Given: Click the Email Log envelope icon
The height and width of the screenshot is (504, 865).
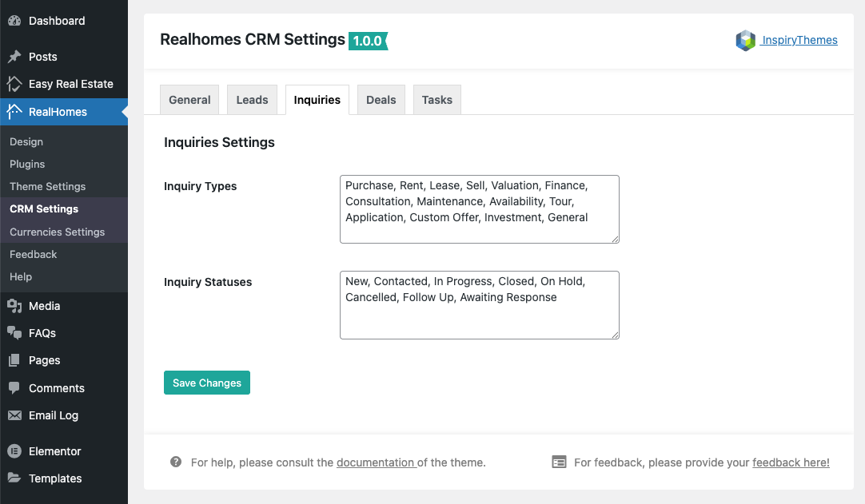Looking at the screenshot, I should pos(14,415).
